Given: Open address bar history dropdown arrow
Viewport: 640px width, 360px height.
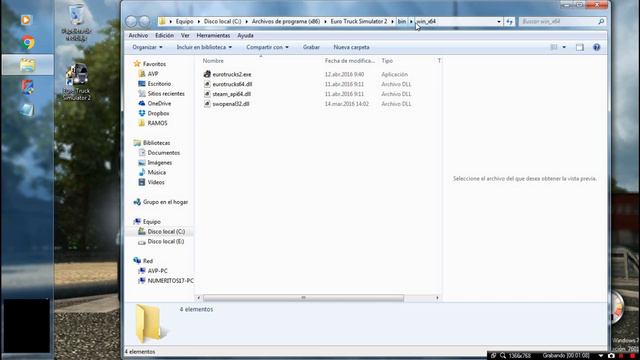Looking at the screenshot, I should tap(499, 21).
